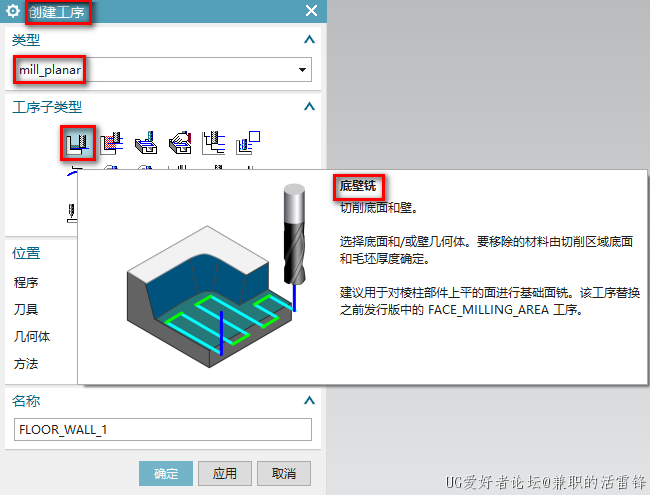Image resolution: width=650 pixels, height=495 pixels.
Task: Choose the Face Milling operation subtype icon
Action: [x=146, y=143]
